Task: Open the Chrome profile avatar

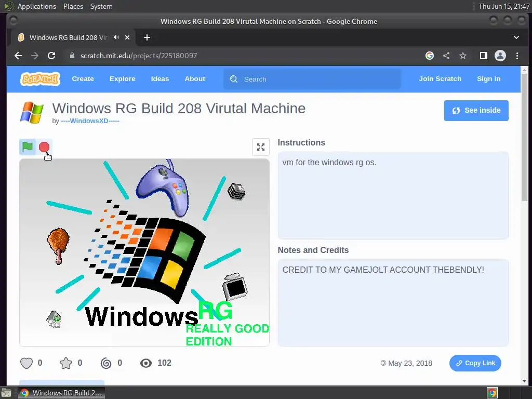Action: pos(500,56)
